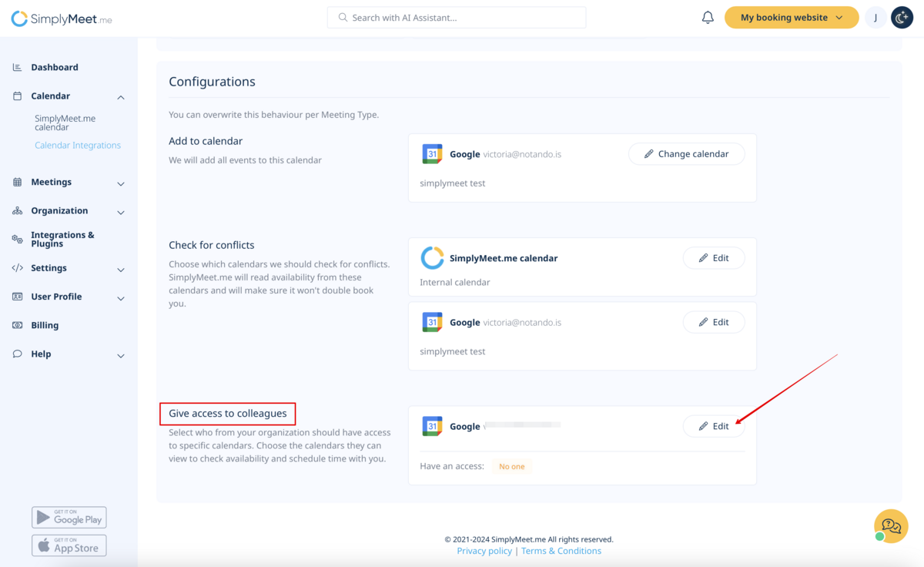Image resolution: width=924 pixels, height=567 pixels.
Task: Click the SimplyMeet.me calendar ring icon
Action: pyautogui.click(x=432, y=258)
